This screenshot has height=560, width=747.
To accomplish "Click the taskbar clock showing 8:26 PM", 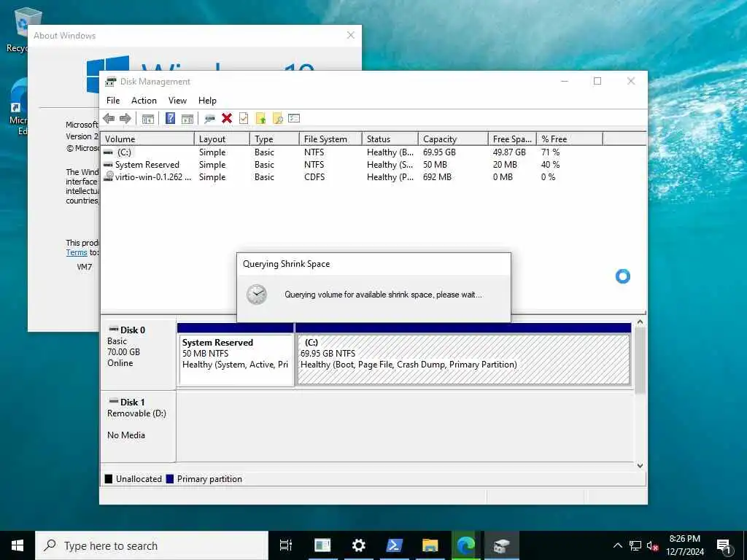I will (684, 545).
